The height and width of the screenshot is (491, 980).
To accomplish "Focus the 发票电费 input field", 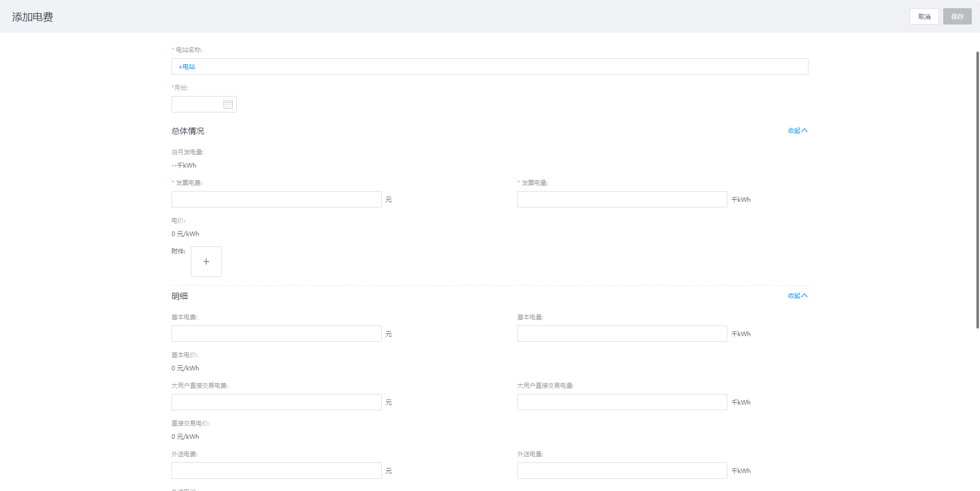I will coord(276,199).
